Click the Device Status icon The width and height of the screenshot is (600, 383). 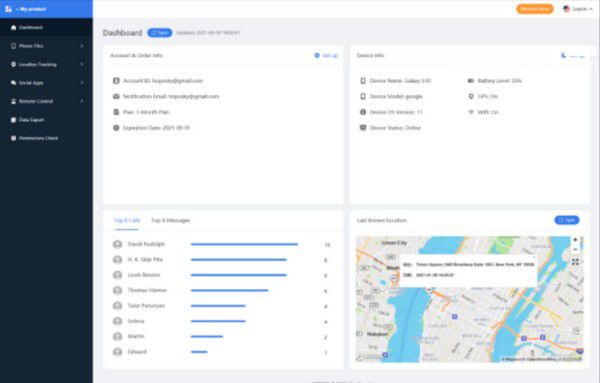coord(363,128)
